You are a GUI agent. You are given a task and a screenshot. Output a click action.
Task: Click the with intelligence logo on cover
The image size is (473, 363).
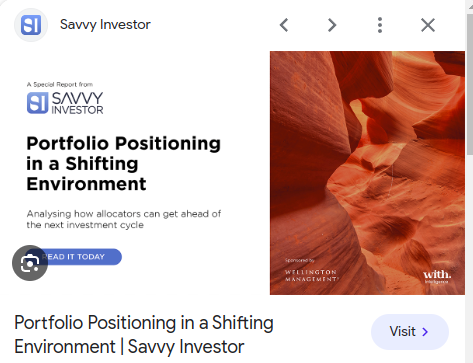coord(437,276)
